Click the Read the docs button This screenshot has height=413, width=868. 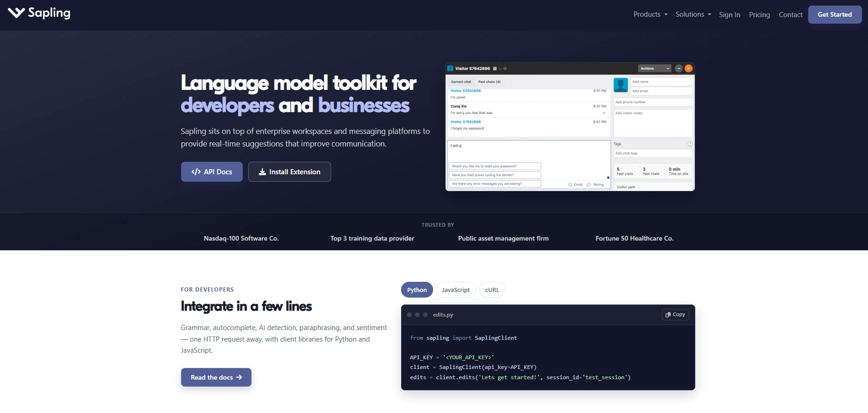tap(216, 377)
